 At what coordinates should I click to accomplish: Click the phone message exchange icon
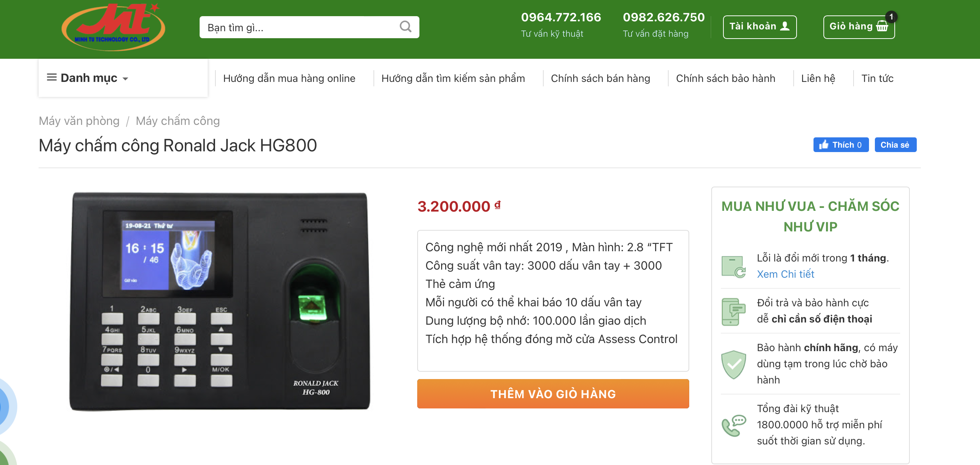(733, 312)
